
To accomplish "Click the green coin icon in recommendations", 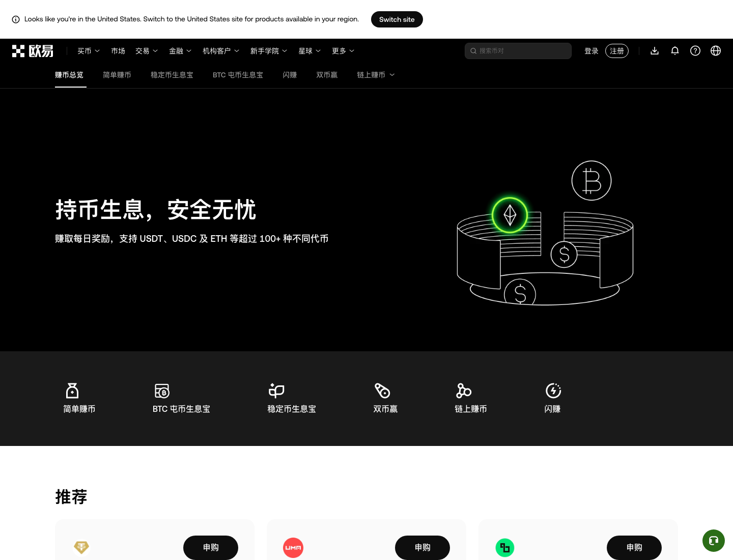I will pyautogui.click(x=505, y=548).
